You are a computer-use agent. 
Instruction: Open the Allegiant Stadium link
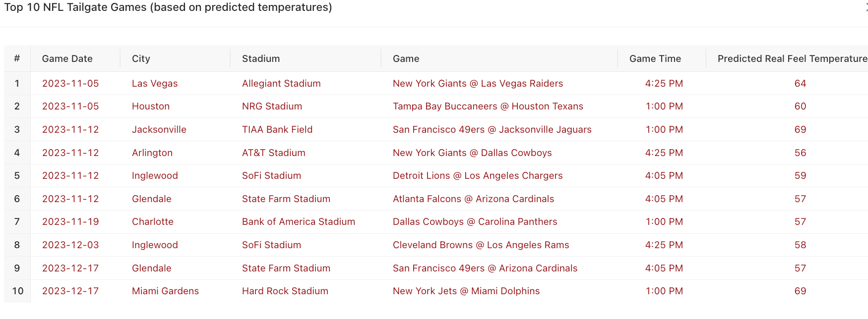point(281,83)
